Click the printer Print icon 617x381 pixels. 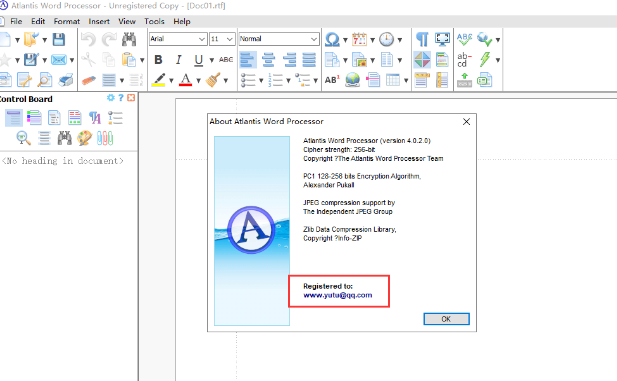[66, 80]
